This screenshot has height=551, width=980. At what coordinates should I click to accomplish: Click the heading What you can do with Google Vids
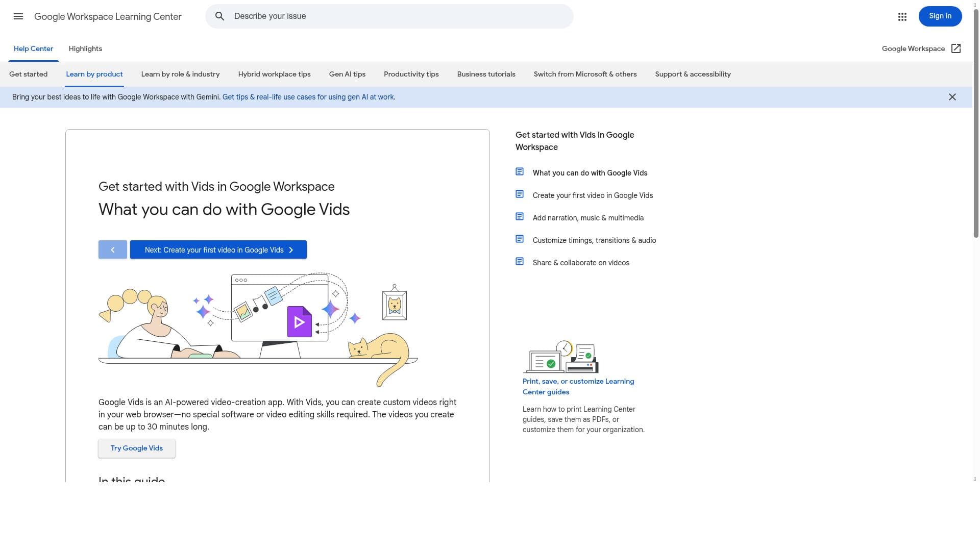coord(224,210)
